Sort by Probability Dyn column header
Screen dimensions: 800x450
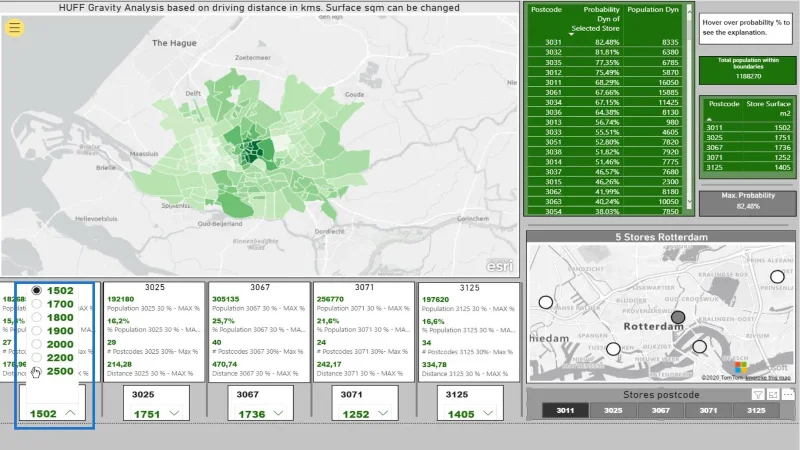(595, 19)
